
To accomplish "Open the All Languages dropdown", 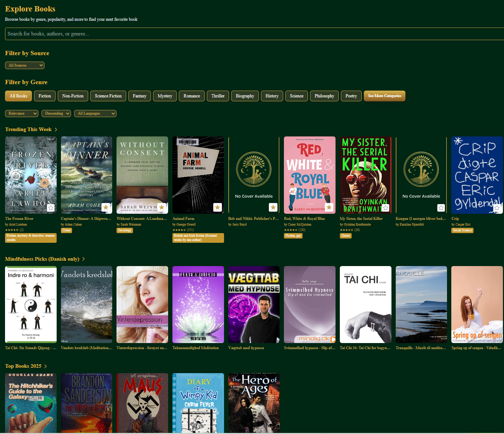I will tap(95, 113).
